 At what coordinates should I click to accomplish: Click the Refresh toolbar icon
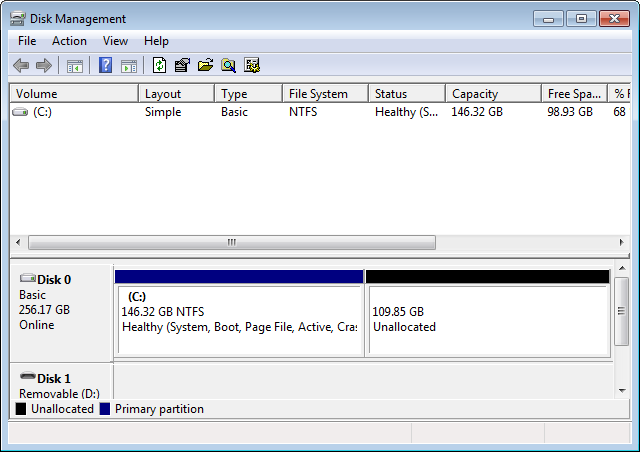(159, 65)
